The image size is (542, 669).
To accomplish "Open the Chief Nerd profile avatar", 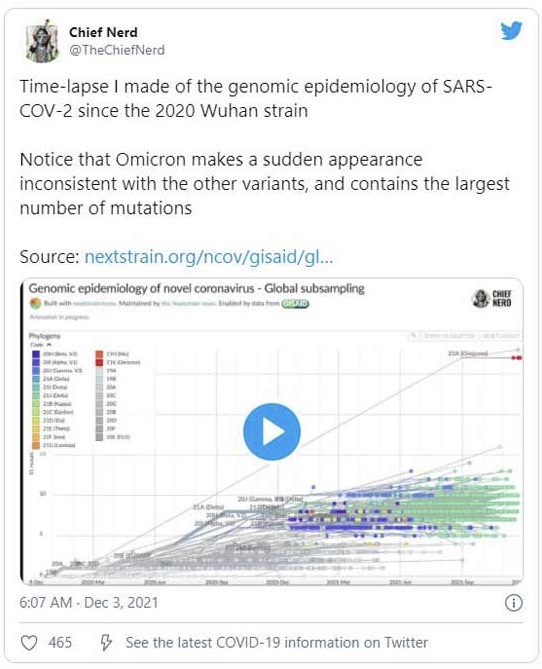I will pos(41,41).
